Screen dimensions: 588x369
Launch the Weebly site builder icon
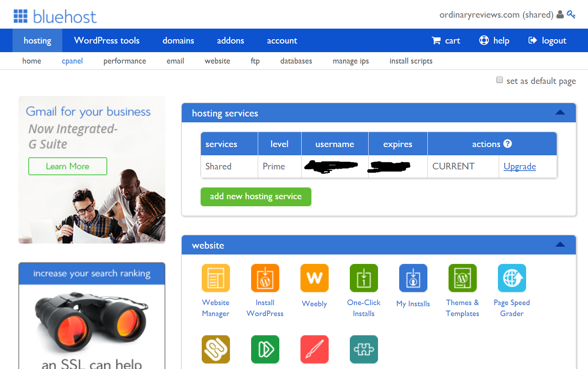pyautogui.click(x=315, y=278)
